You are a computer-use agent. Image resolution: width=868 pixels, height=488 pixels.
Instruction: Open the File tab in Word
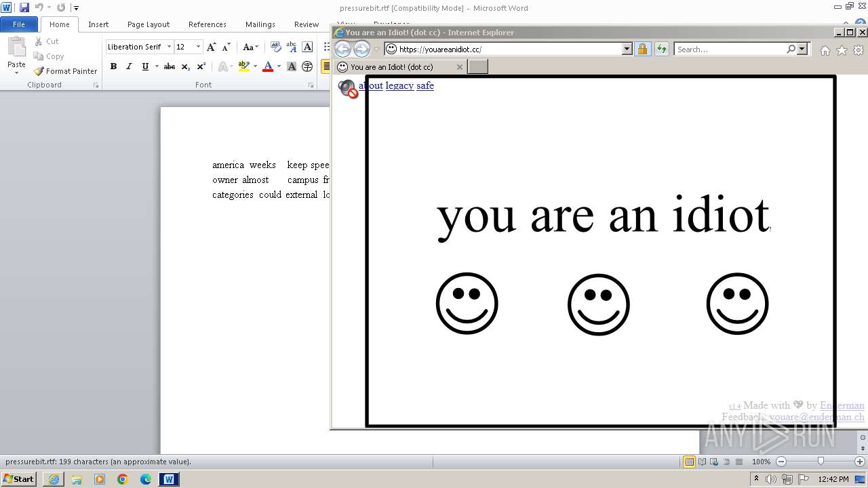[19, 24]
